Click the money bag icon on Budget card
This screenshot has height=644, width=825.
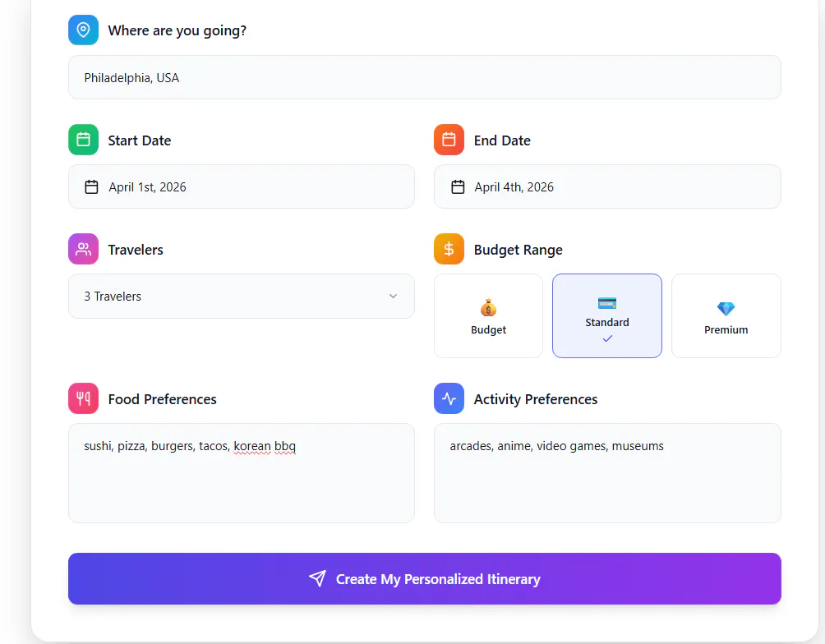488,308
